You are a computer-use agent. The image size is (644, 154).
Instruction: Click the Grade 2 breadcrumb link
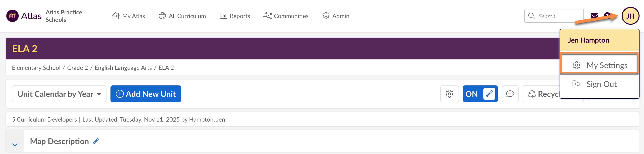point(77,68)
